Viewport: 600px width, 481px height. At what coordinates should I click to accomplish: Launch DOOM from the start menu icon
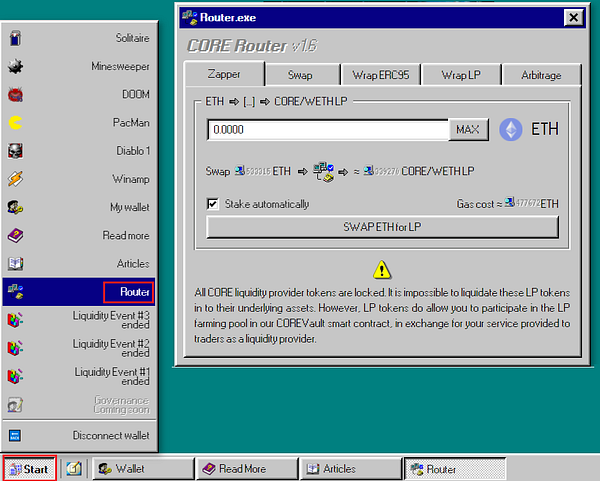point(15,95)
